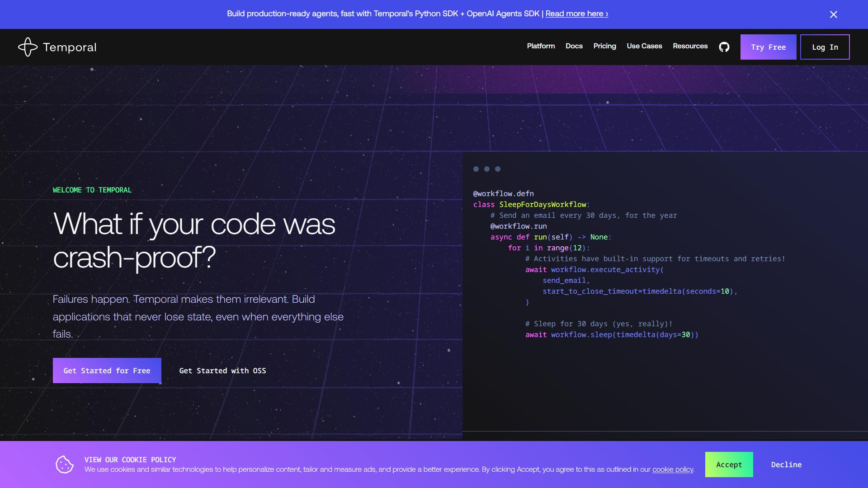The height and width of the screenshot is (488, 868).
Task: Go to the Docs page
Action: tap(574, 46)
